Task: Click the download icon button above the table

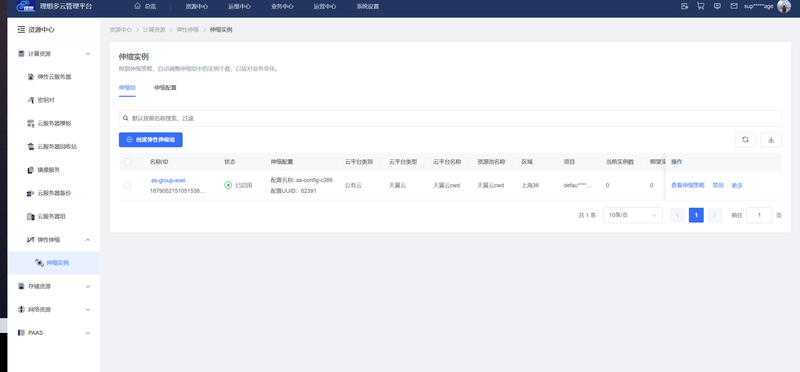Action: [x=771, y=140]
